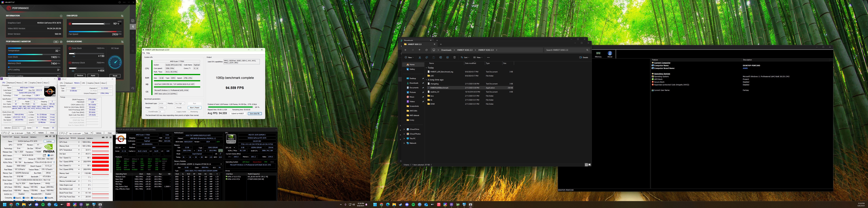Viewport: 868px width, 208px height.
Task: Click refresh icon in sensors GPU-Z window
Action: point(107,137)
